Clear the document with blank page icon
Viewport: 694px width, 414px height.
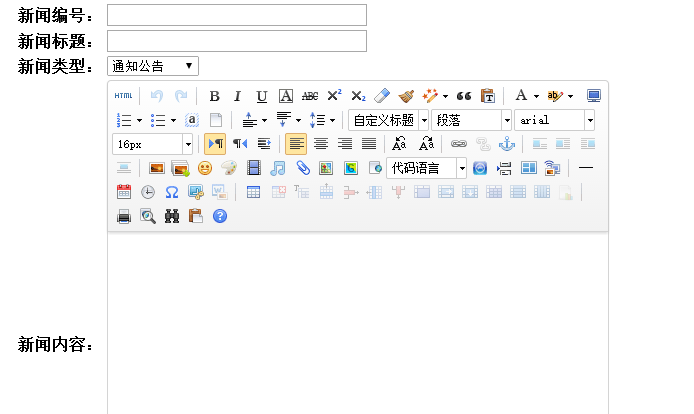click(x=216, y=120)
